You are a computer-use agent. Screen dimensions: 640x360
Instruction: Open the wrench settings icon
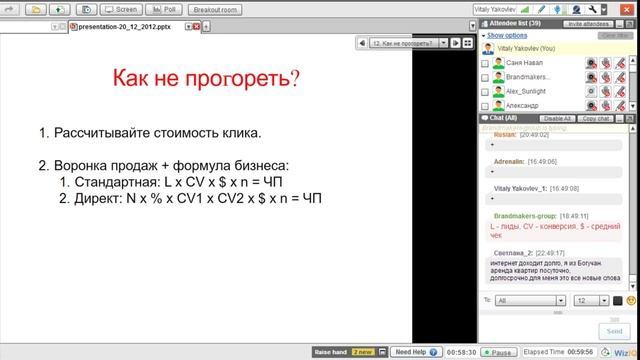(592, 9)
